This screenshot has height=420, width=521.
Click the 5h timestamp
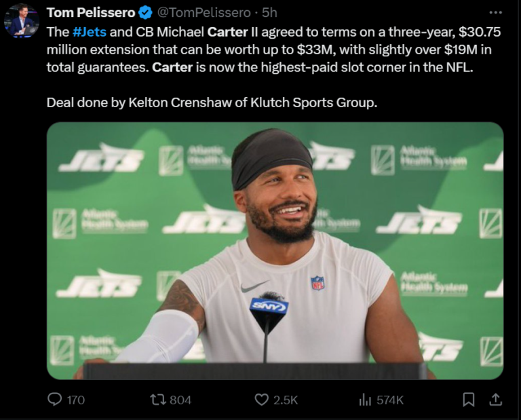[269, 12]
